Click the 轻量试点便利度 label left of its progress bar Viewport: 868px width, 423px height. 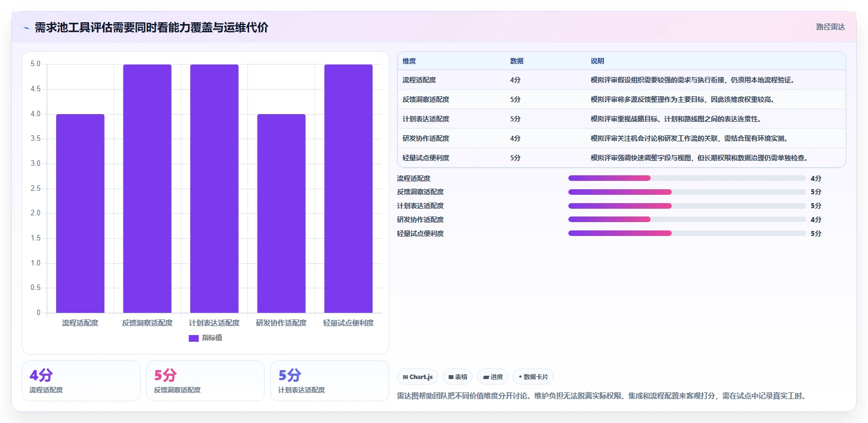[420, 234]
